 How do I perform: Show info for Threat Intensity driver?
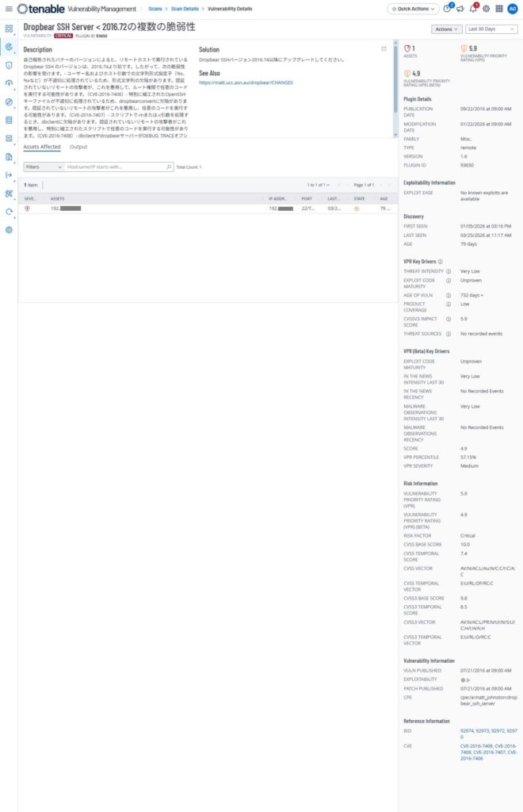click(449, 271)
